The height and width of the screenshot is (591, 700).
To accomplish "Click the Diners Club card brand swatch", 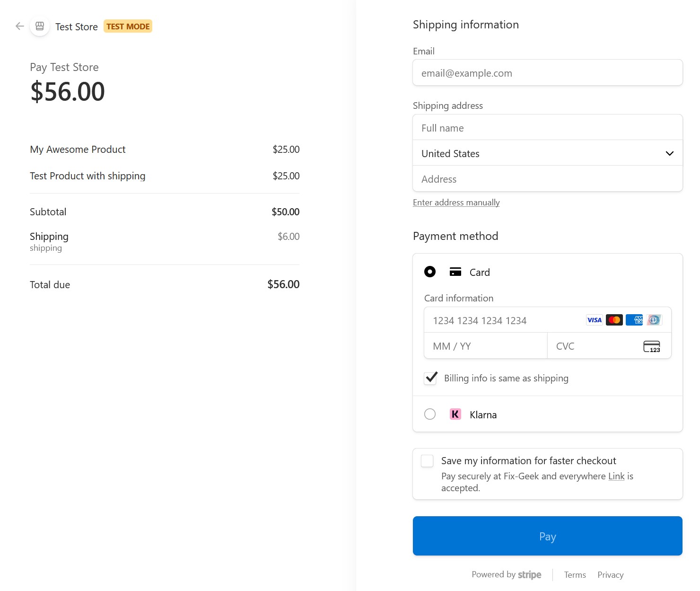I will (653, 320).
